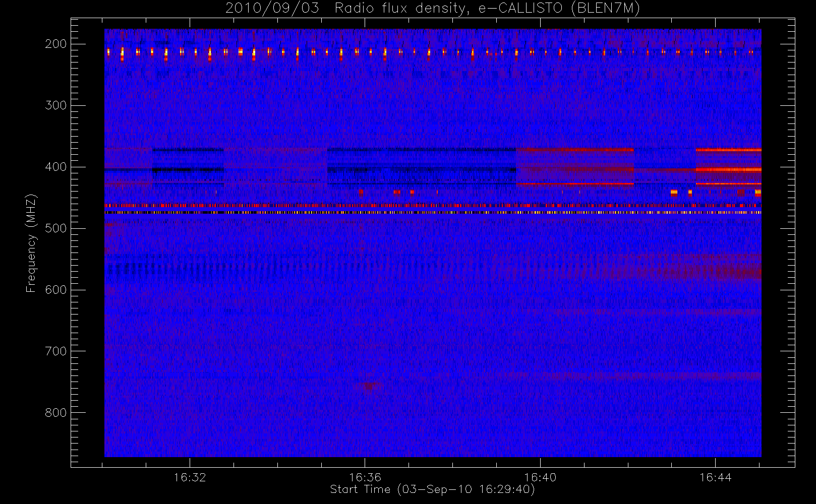Click the 400 frequency tick label
816x504 pixels.
tap(56, 167)
